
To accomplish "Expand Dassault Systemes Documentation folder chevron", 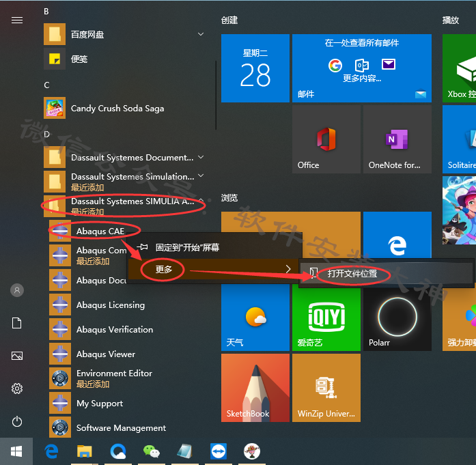I will 201,157.
